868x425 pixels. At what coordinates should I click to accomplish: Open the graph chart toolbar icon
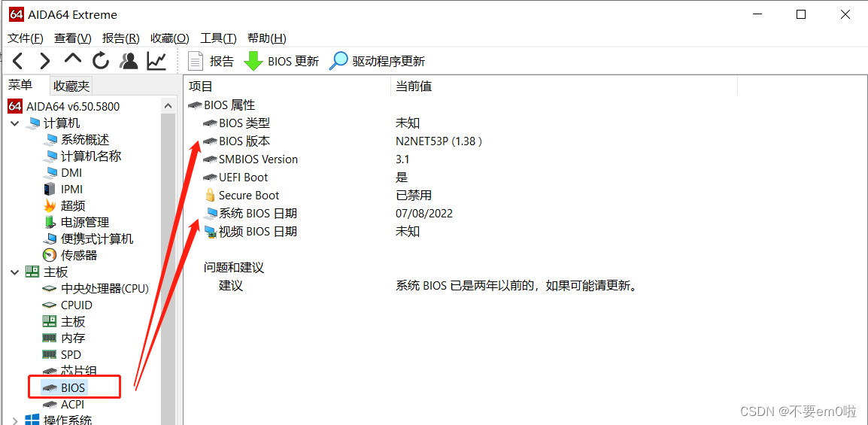(x=156, y=60)
